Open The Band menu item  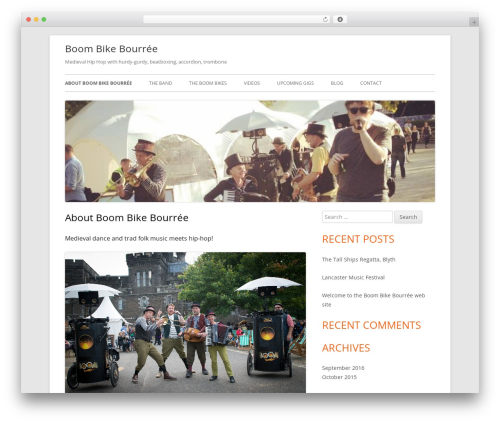[160, 83]
